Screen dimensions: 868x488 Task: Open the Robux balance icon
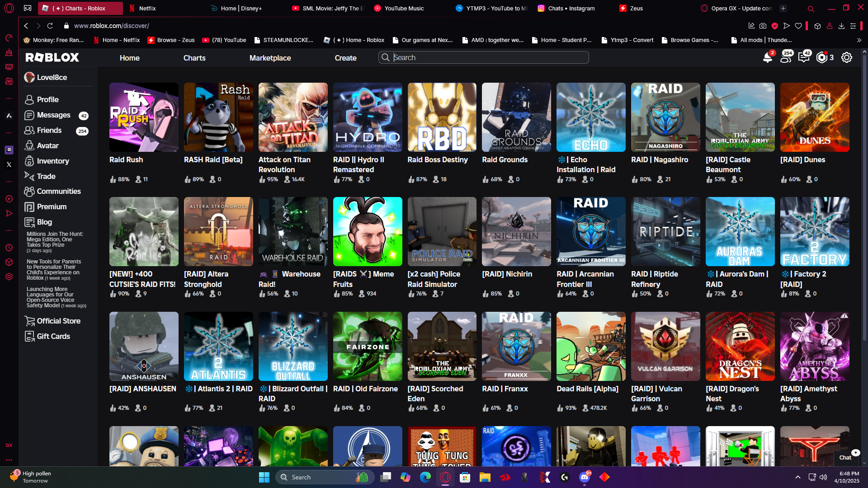tap(821, 58)
